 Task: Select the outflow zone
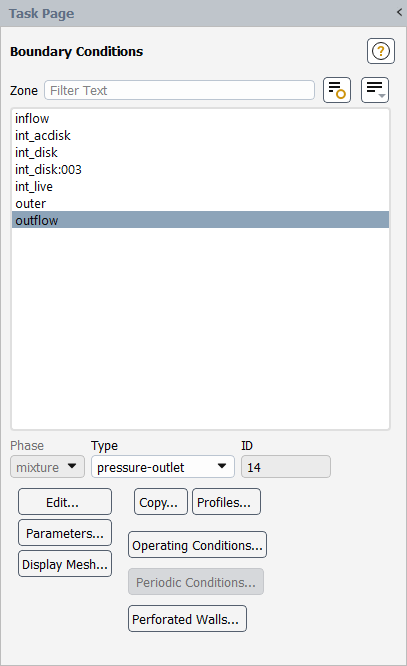[x=200, y=220]
